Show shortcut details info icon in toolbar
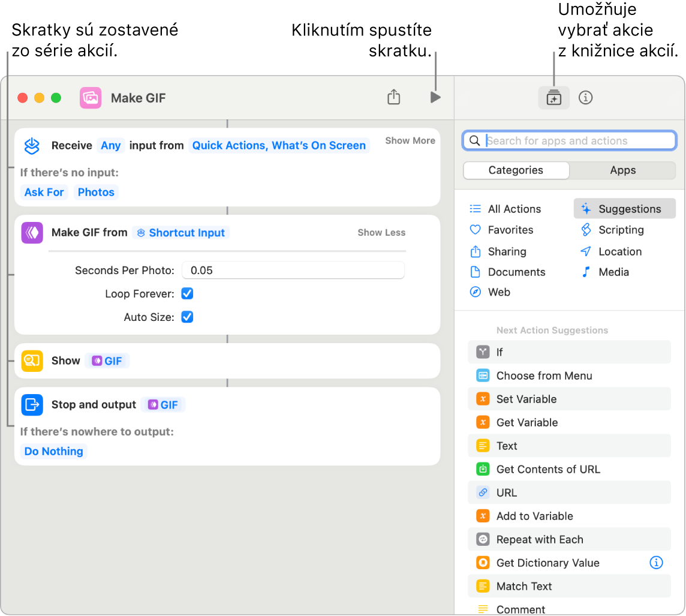Image resolution: width=686 pixels, height=616 pixels. (x=585, y=98)
